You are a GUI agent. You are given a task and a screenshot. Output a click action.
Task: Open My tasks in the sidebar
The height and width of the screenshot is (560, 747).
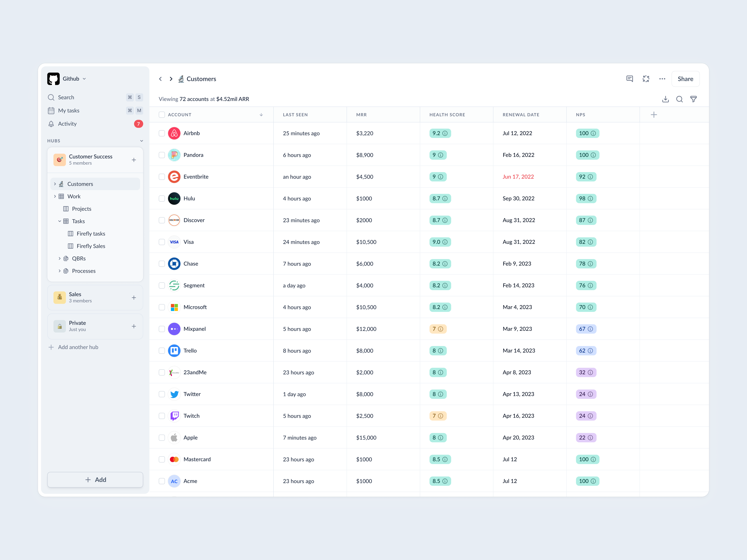tap(95, 110)
